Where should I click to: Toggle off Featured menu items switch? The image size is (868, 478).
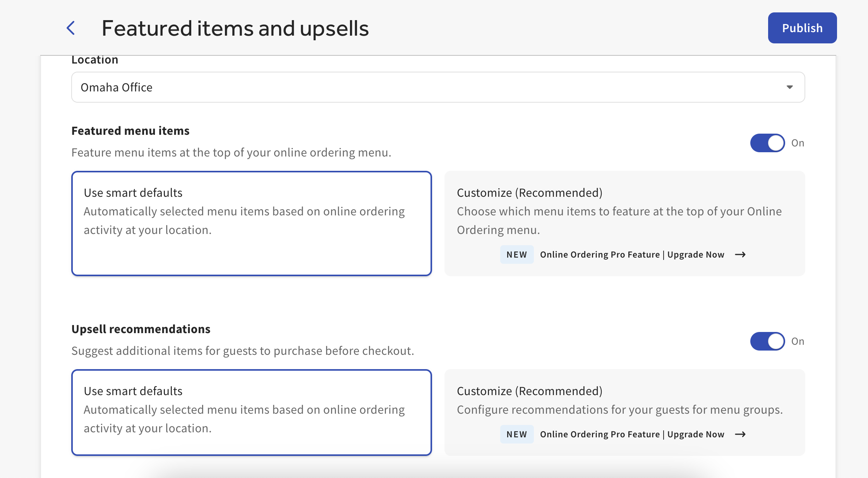[767, 143]
